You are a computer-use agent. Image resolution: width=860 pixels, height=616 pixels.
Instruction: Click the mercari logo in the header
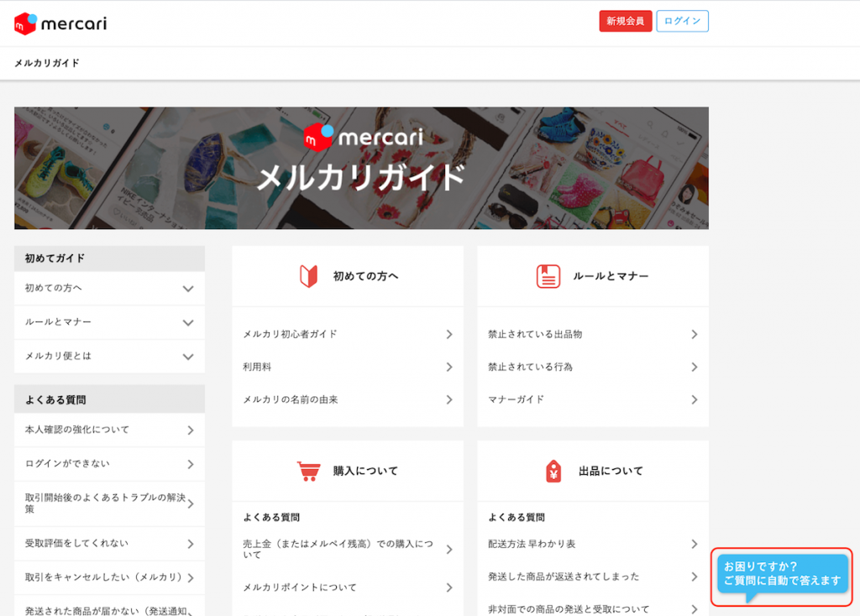click(x=60, y=23)
